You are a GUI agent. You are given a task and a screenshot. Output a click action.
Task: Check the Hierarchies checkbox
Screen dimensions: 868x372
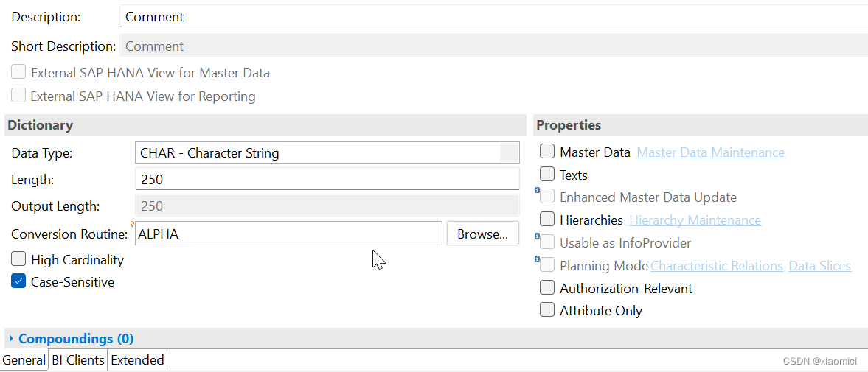(547, 220)
